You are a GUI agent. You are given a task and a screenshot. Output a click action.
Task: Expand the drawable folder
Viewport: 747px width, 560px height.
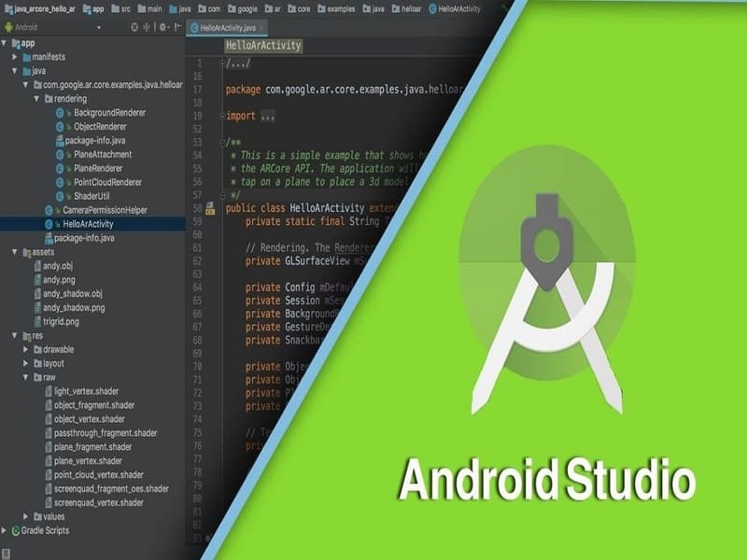coord(26,349)
